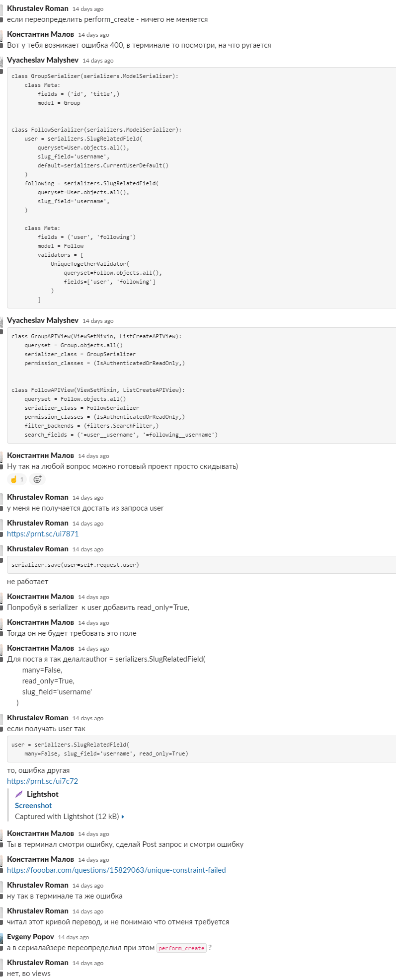The height and width of the screenshot is (980, 396).
Task: Open the prnt.sc/ui7871 link
Action: (x=43, y=534)
